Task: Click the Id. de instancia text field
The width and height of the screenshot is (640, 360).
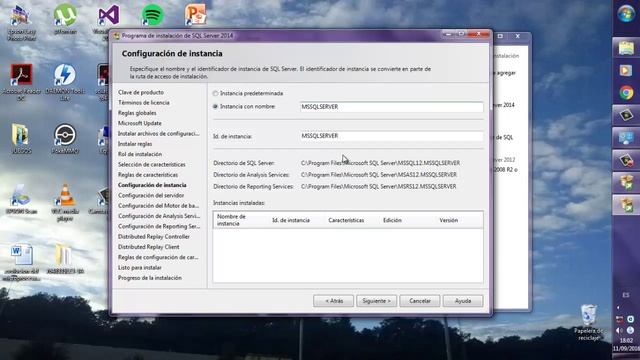Action: pos(391,136)
